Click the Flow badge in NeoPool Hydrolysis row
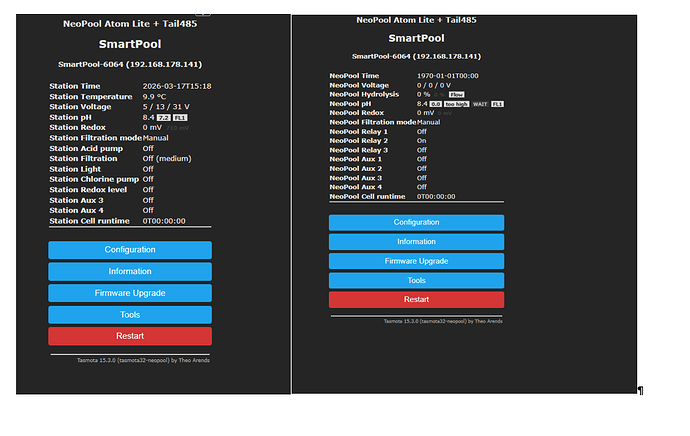690x436 pixels. click(x=456, y=95)
